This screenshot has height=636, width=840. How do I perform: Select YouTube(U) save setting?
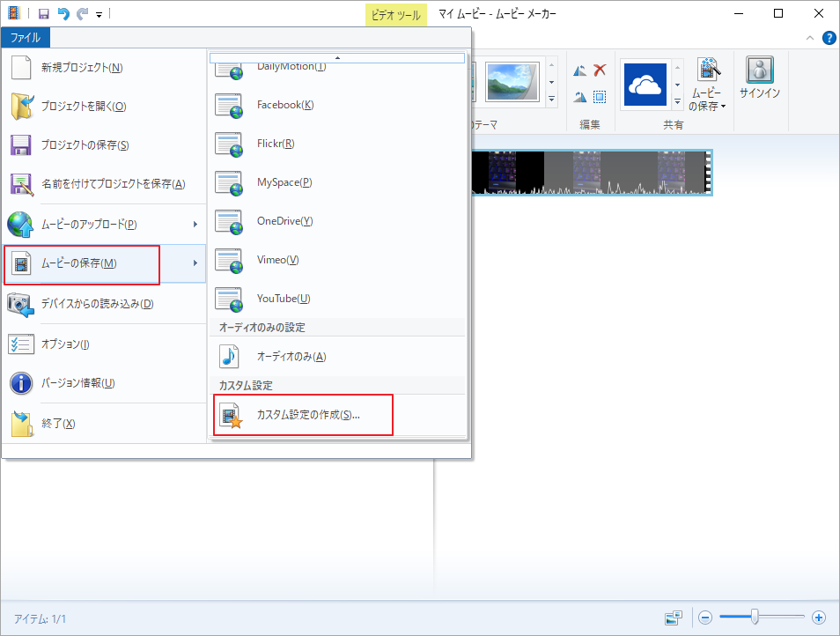[x=337, y=299]
